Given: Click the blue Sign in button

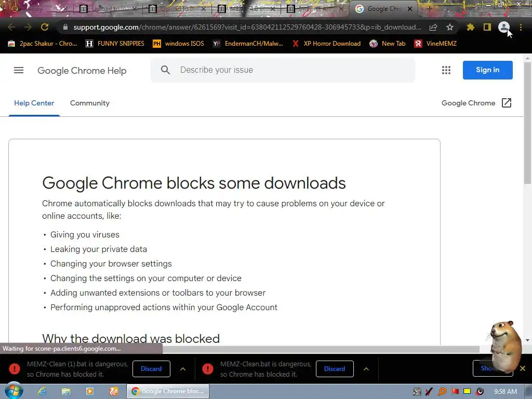Looking at the screenshot, I should pyautogui.click(x=487, y=70).
